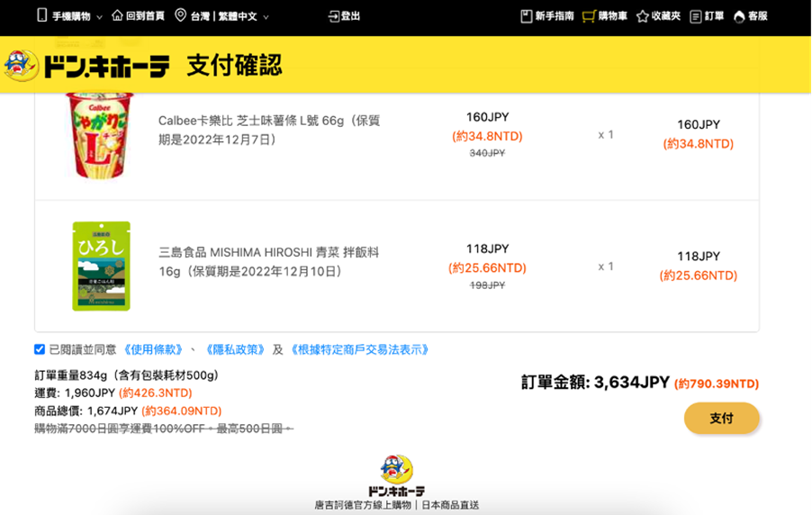
Task: Open the 《使用條款》 link
Action: pos(153,349)
